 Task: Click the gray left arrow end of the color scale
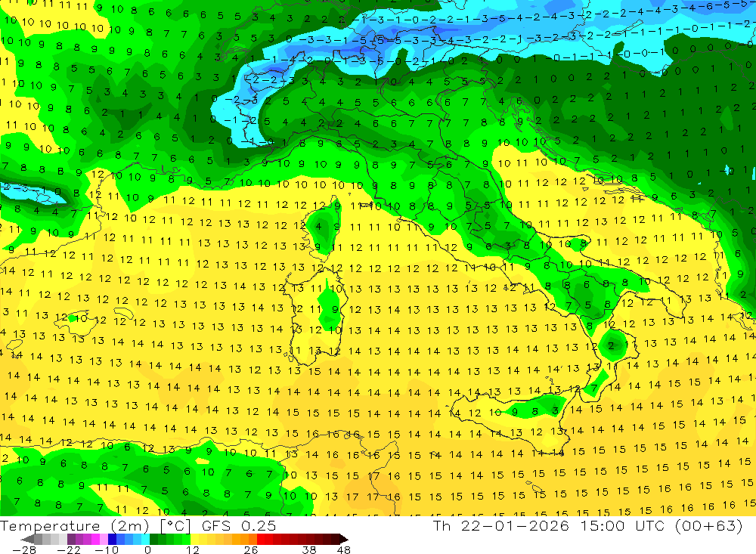pos(28,539)
